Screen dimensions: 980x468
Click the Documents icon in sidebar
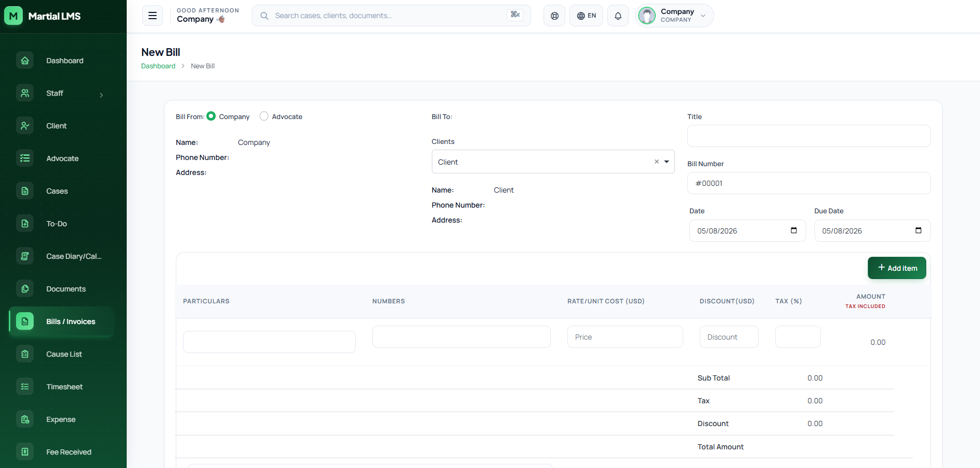click(25, 289)
